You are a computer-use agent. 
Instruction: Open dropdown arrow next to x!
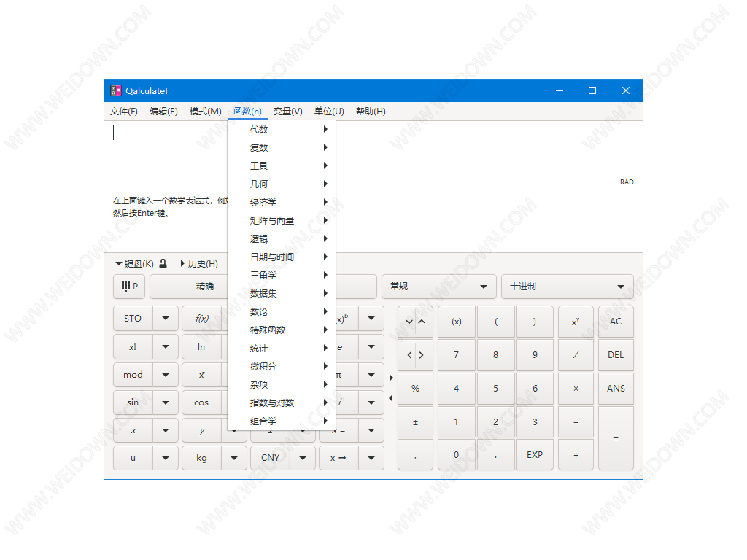tap(166, 346)
